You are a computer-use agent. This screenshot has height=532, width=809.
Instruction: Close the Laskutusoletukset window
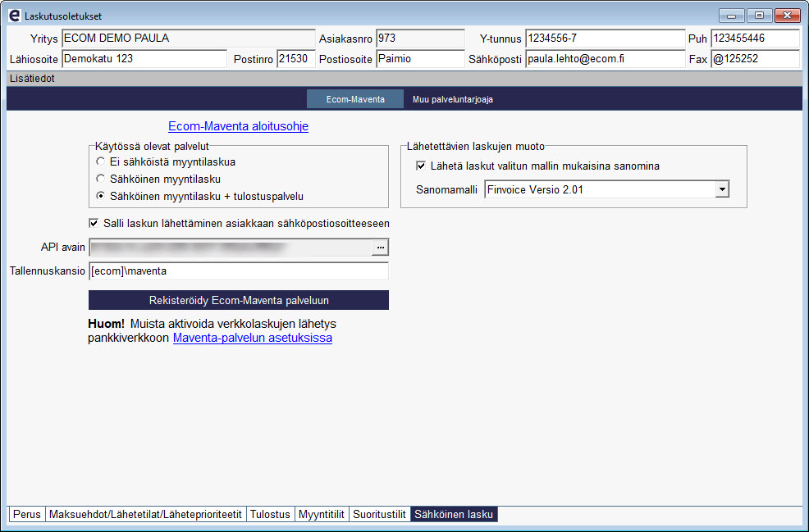coord(788,16)
